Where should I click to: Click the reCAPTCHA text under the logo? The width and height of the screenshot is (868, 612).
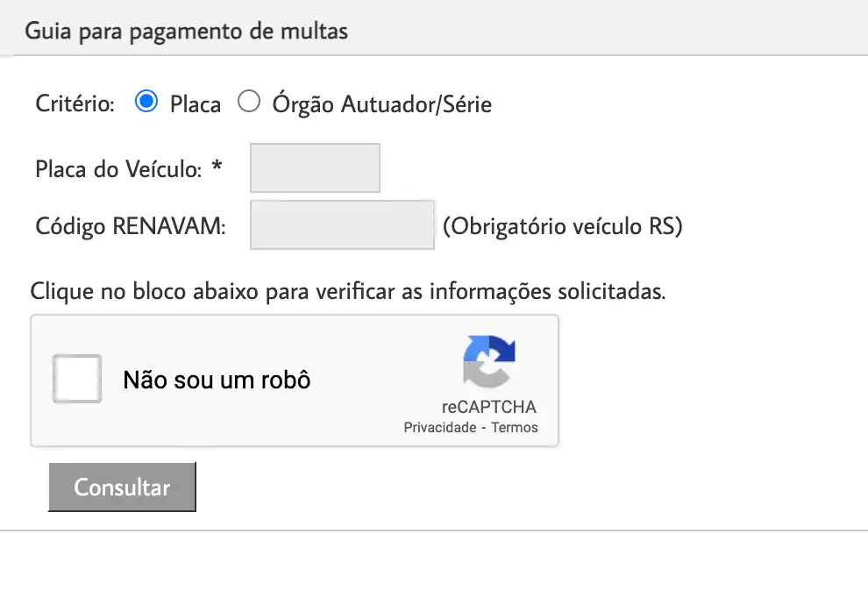(489, 407)
